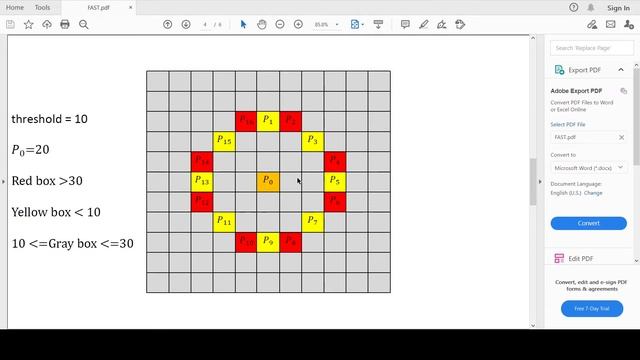Copy icon next to Adobe Export PDF
Image resolution: width=640 pixels, height=360 pixels.
623,91
